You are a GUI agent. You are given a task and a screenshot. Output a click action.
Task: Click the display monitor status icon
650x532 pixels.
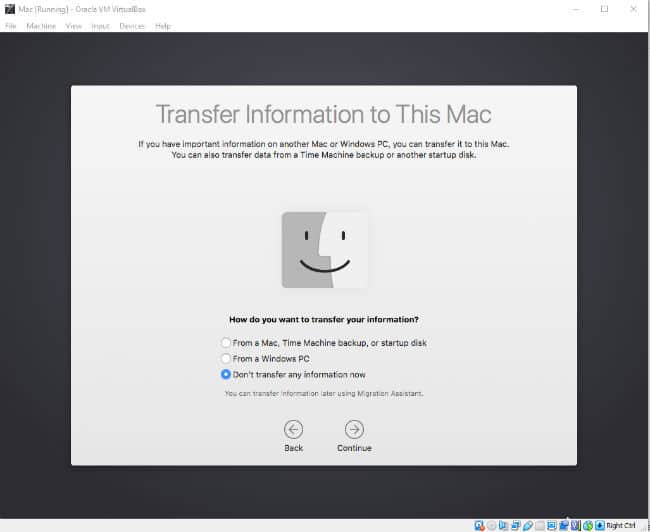coord(552,525)
